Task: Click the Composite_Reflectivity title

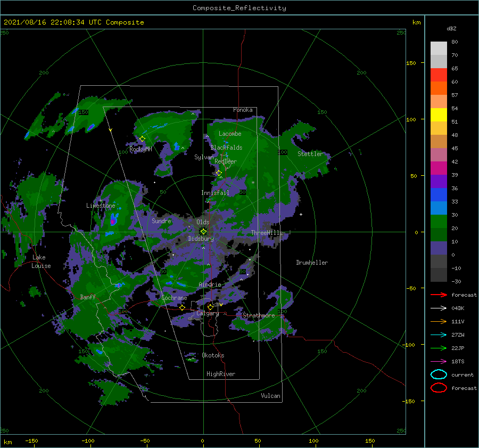Action: click(240, 8)
